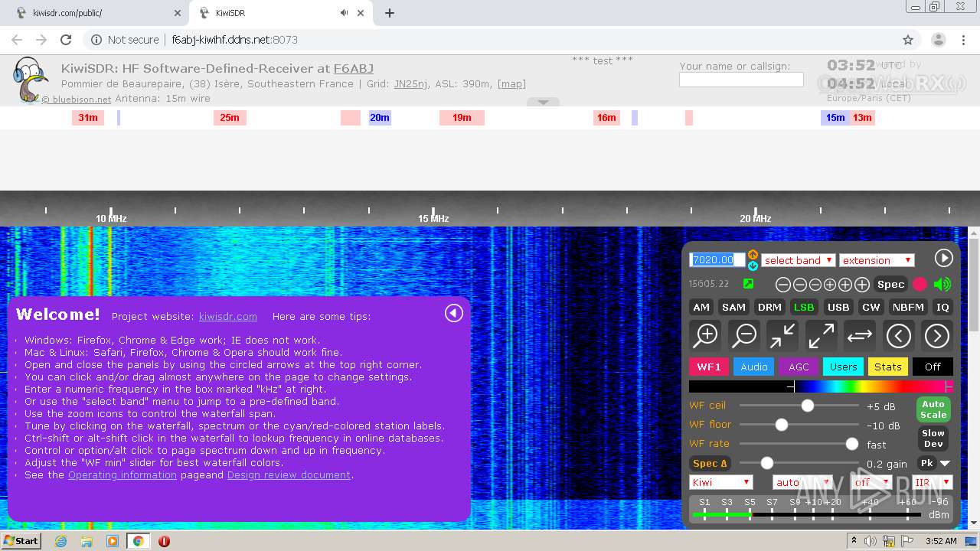Click the Pk peak button
Screen dimensions: 980x551
926,463
